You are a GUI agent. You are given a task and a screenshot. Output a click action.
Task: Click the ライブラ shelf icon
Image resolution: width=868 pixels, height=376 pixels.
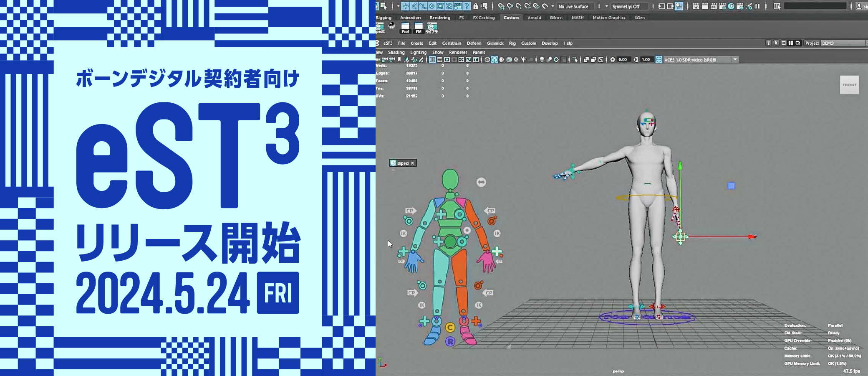[x=432, y=28]
